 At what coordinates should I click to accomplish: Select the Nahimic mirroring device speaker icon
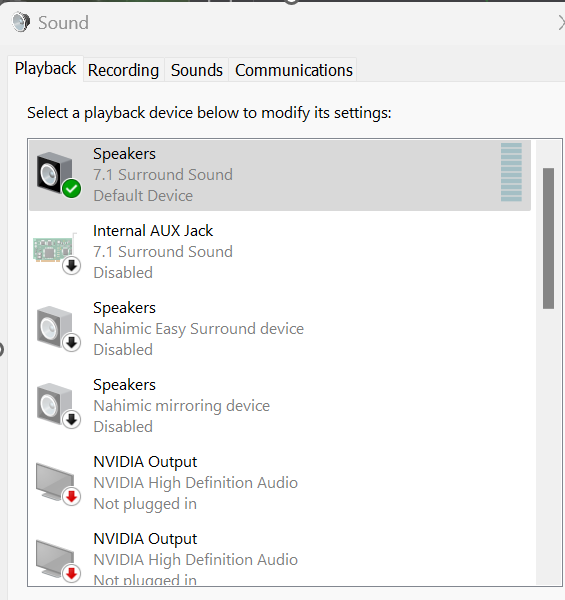pos(58,406)
